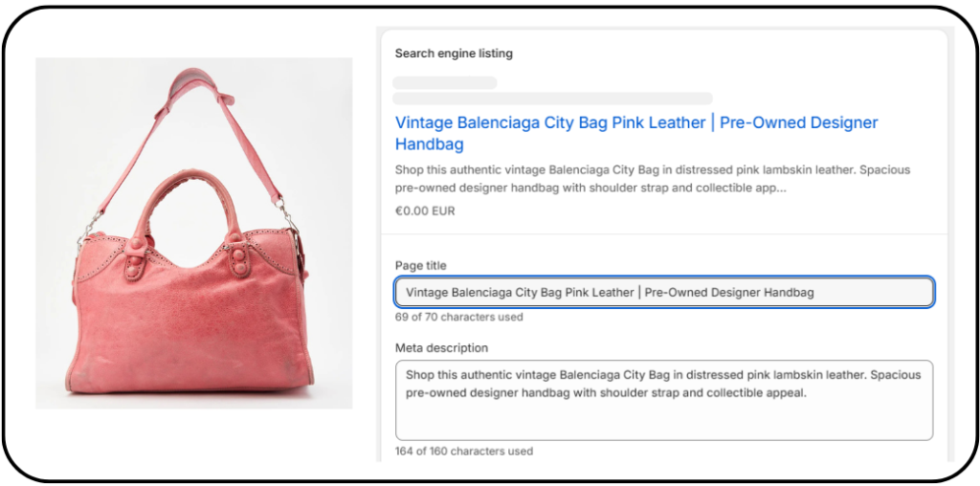Click the 69 of 70 characters counter
This screenshot has width=980, height=486.
tap(458, 317)
